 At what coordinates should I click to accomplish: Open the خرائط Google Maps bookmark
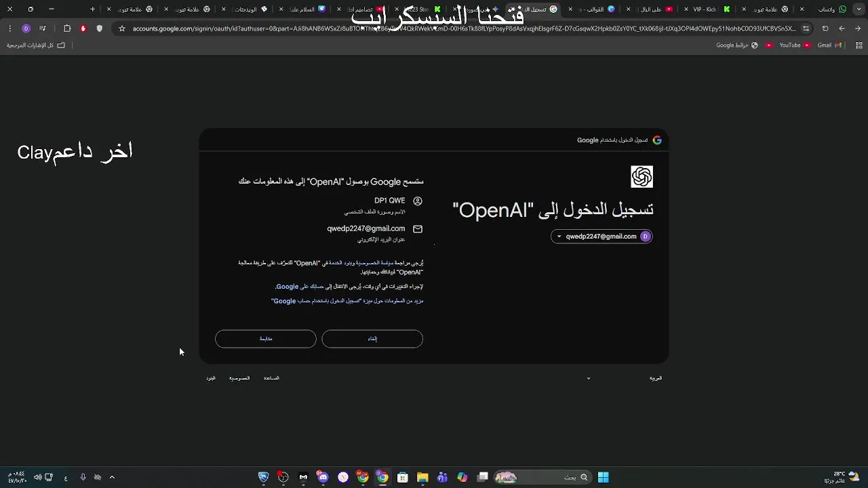[x=738, y=45]
